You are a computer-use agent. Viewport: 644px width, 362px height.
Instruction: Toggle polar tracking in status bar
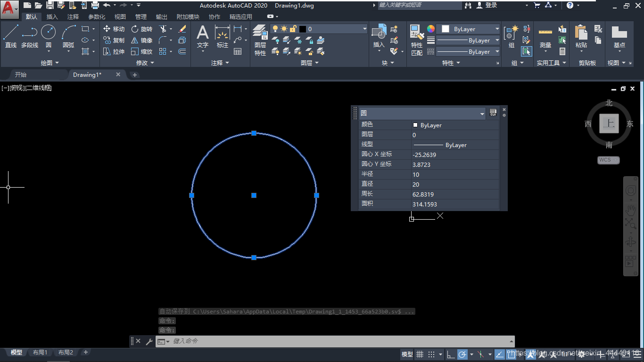462,354
